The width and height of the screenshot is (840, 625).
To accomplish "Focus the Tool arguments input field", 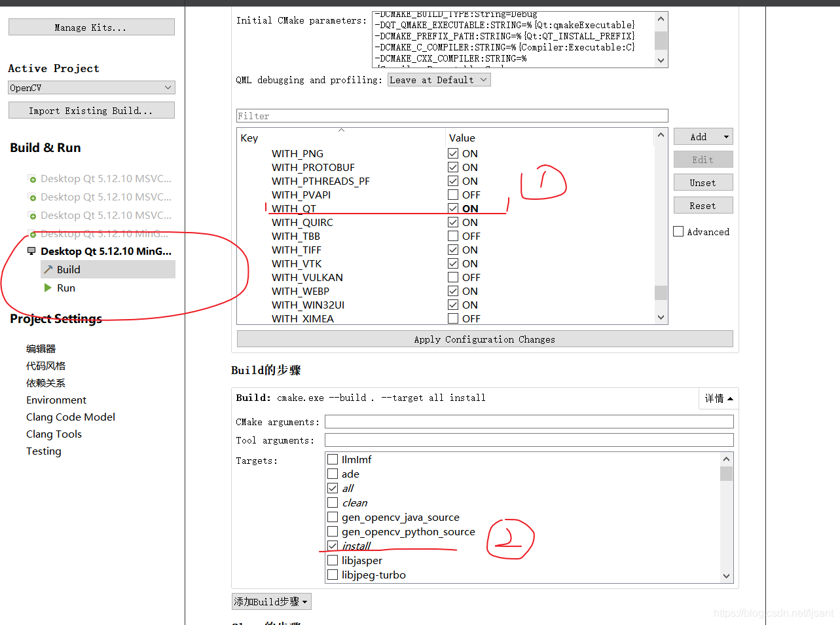I will coord(529,440).
